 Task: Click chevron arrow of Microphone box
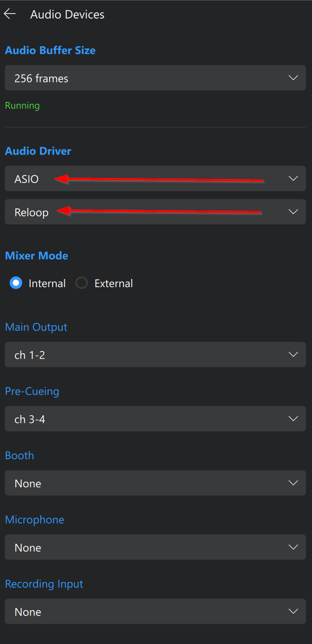coord(293,547)
